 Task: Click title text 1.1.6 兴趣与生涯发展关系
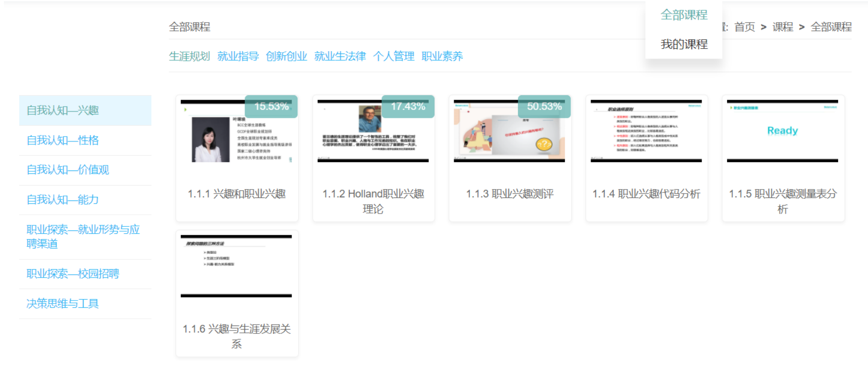coord(237,336)
